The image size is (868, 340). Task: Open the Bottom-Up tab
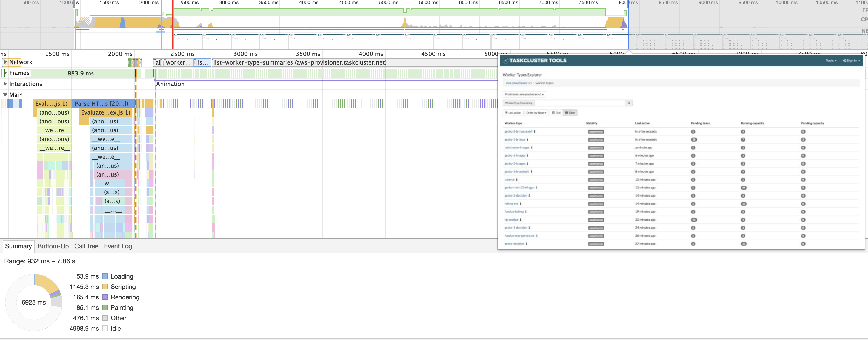point(53,246)
